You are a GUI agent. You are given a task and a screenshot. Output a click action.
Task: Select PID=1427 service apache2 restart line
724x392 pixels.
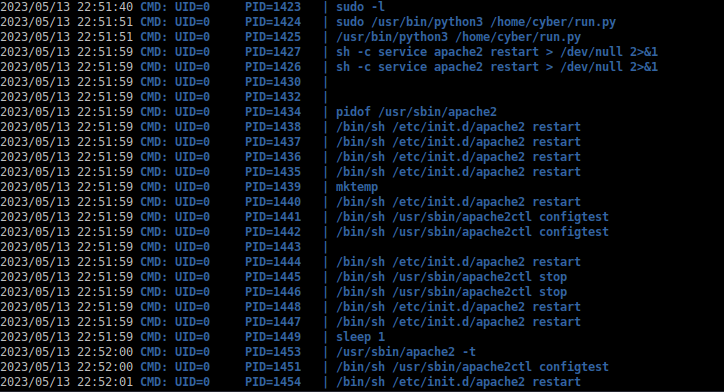[497, 52]
